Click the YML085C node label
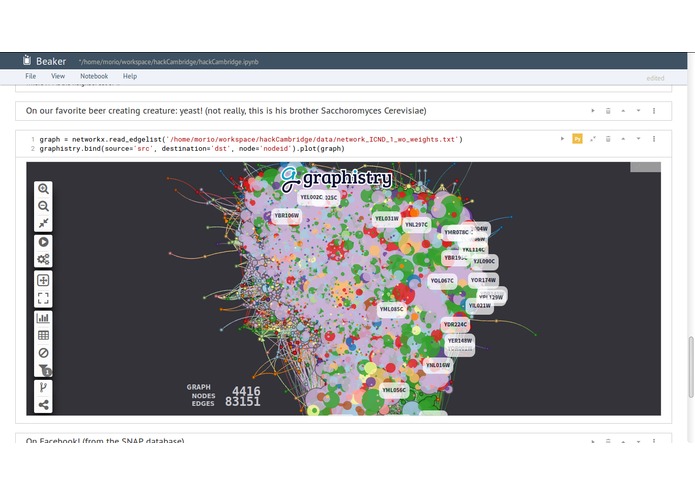Screen dimensions: 695x494 tap(392, 309)
